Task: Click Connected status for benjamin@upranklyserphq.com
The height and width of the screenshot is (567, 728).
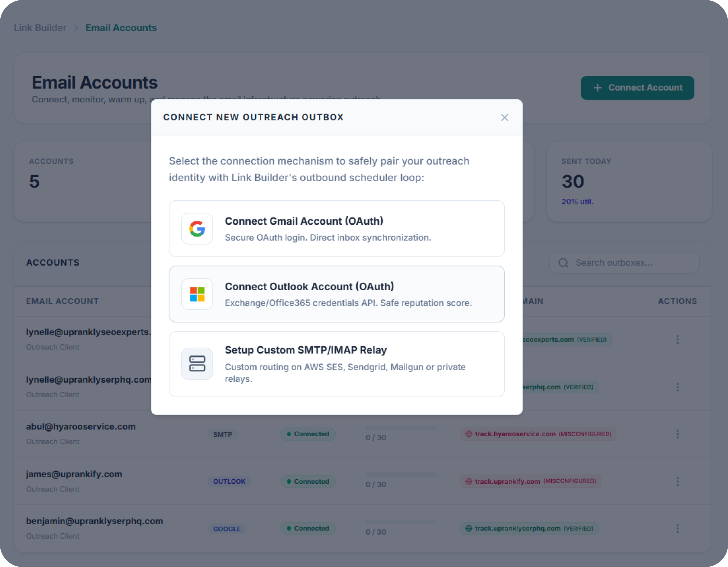Action: coord(308,528)
